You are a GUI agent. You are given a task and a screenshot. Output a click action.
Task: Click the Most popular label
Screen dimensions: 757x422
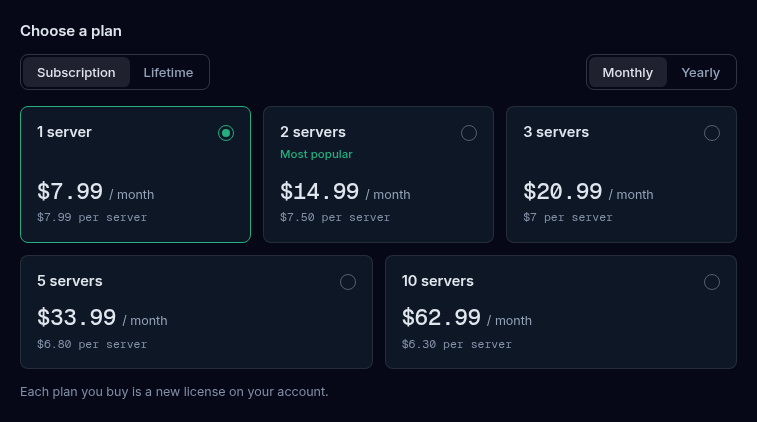316,154
